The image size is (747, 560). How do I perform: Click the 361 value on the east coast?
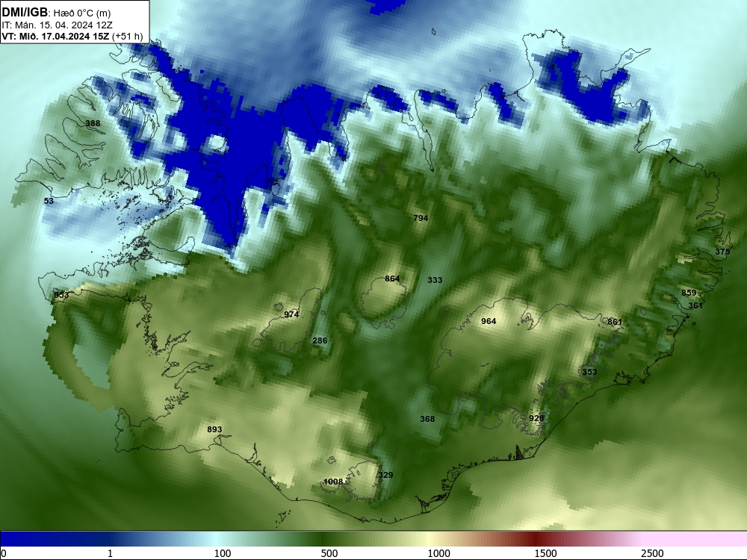(695, 305)
